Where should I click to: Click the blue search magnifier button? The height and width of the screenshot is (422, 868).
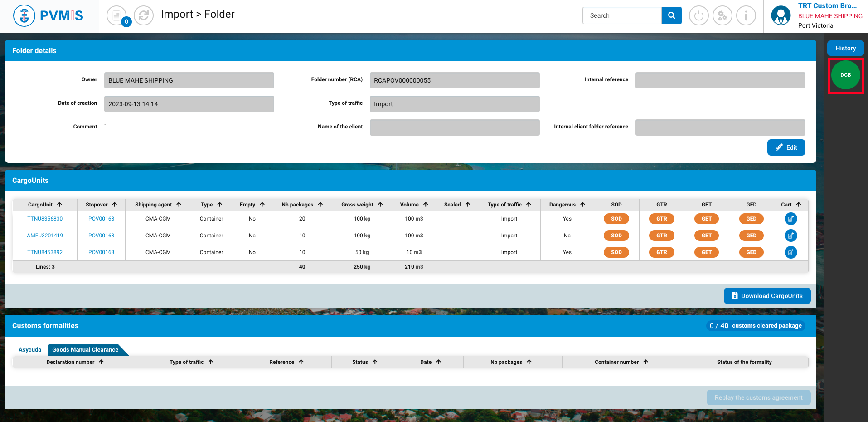point(671,15)
